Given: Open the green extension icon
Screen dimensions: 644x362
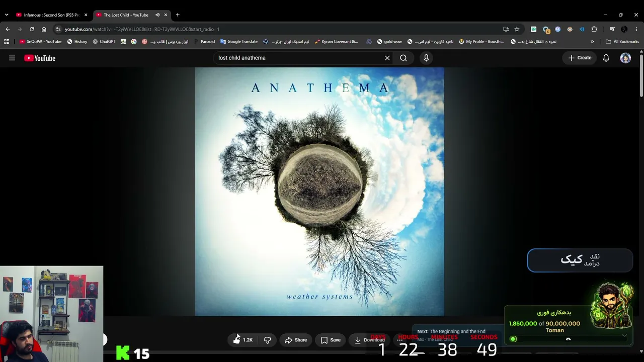Looking at the screenshot, I should click(533, 29).
